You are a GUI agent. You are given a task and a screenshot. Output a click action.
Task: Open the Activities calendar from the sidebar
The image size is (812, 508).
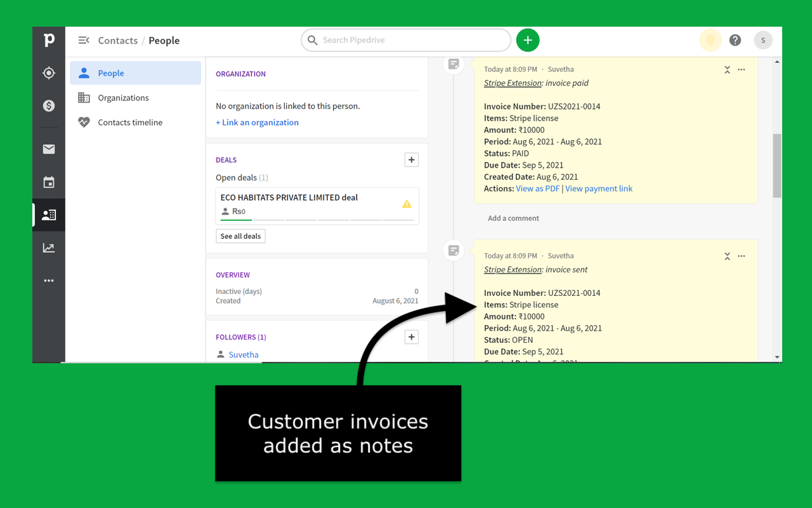tap(49, 182)
